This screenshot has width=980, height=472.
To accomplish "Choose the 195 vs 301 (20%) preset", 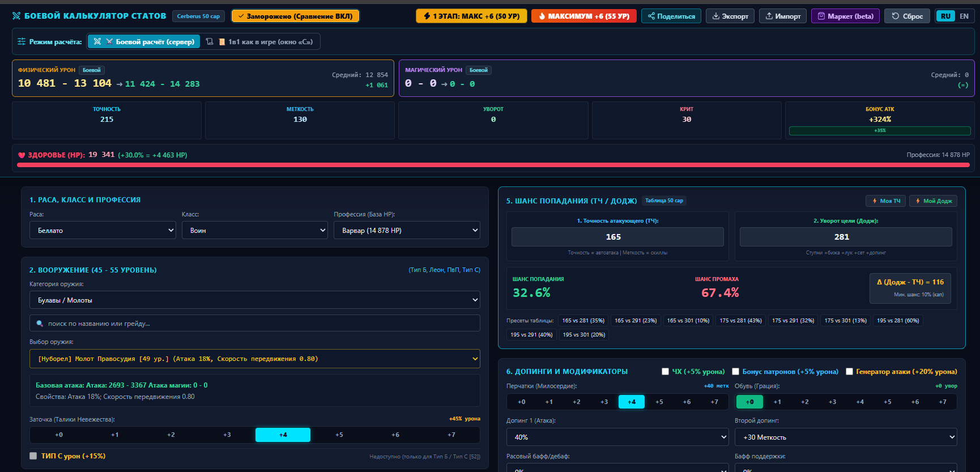I will click(x=584, y=335).
